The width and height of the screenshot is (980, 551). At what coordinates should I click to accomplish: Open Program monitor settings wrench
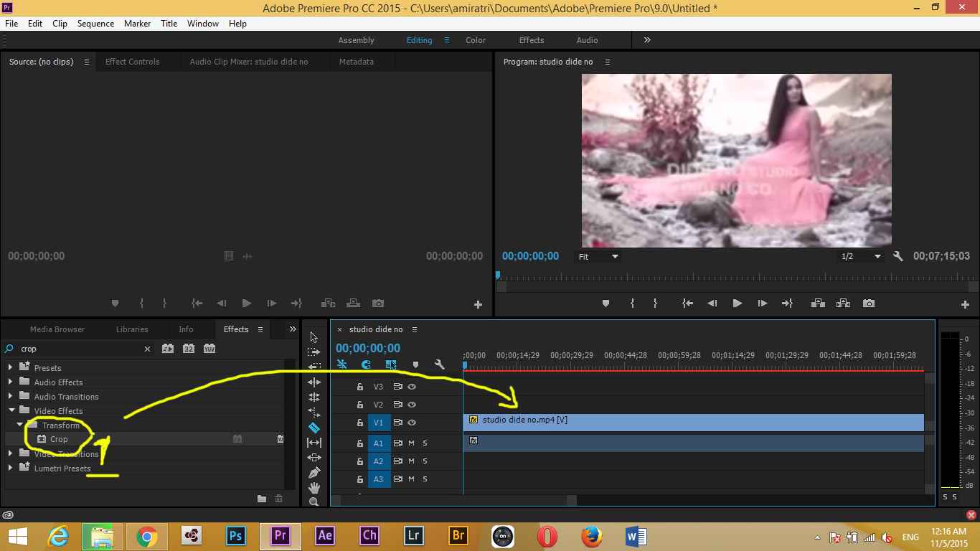point(897,256)
